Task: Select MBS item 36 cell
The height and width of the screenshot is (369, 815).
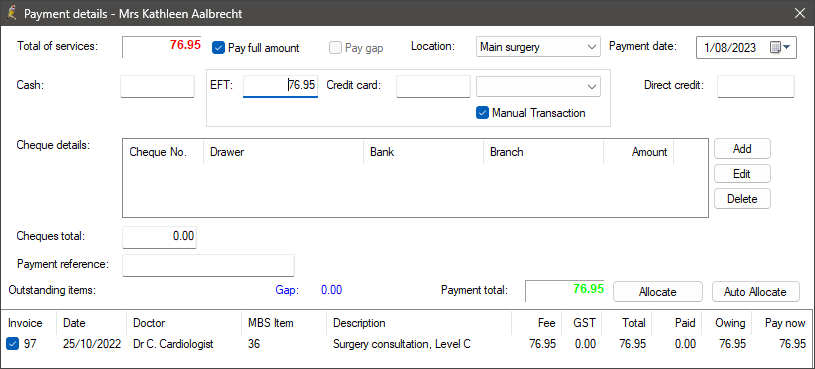Action: (254, 344)
